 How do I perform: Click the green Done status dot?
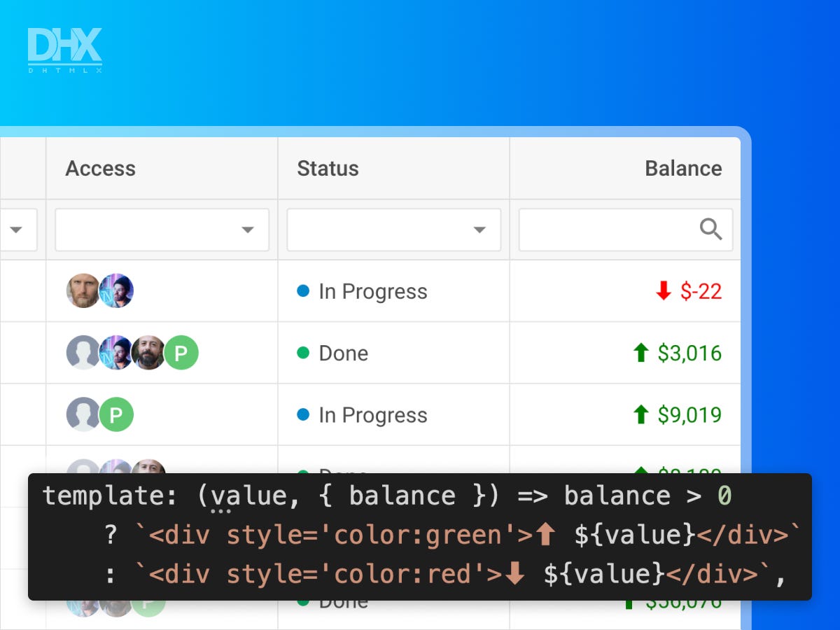click(x=302, y=353)
